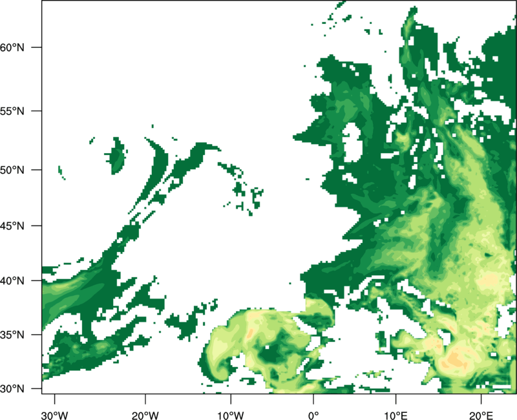Select the 40°N latitude label
517x420 pixels.
pos(12,281)
